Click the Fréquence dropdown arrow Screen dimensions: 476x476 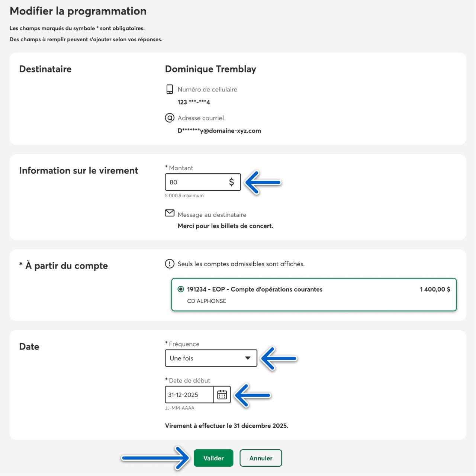248,358
